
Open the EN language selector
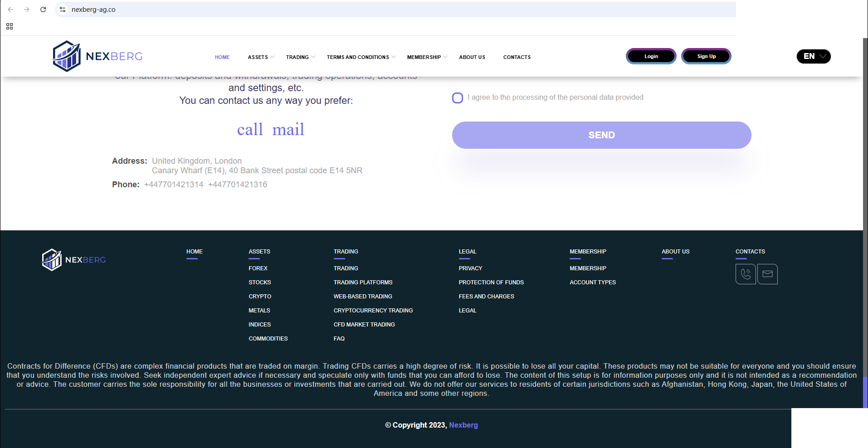coord(814,56)
